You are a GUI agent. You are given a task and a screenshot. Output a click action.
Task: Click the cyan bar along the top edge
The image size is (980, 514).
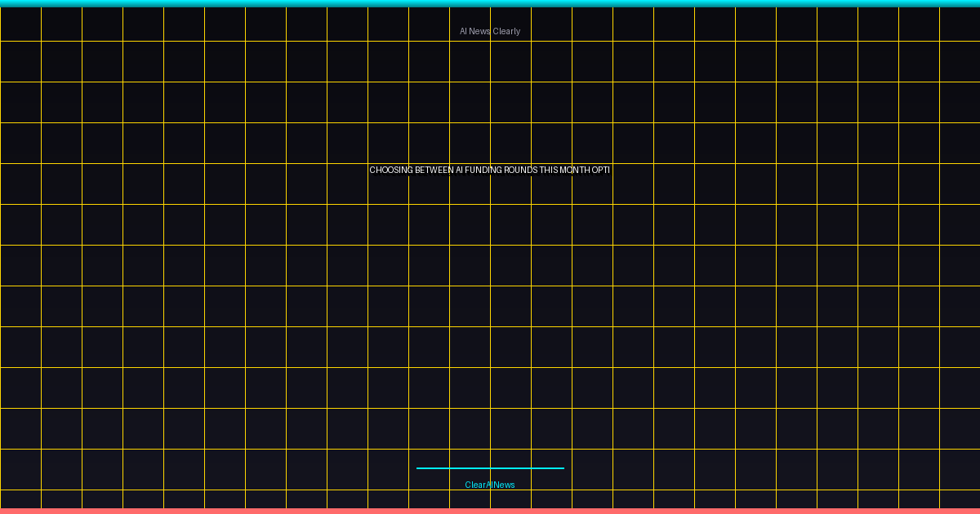pyautogui.click(x=490, y=3)
